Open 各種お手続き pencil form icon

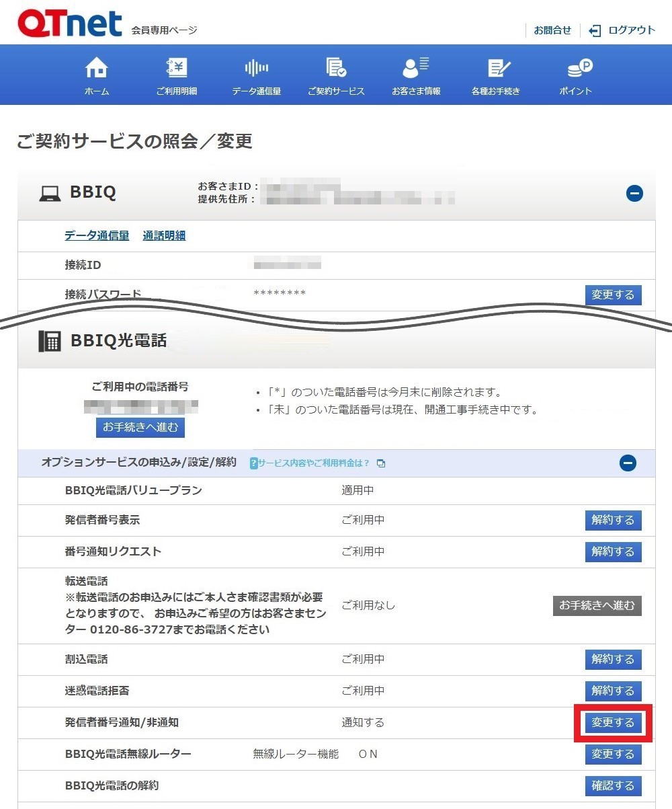499,67
